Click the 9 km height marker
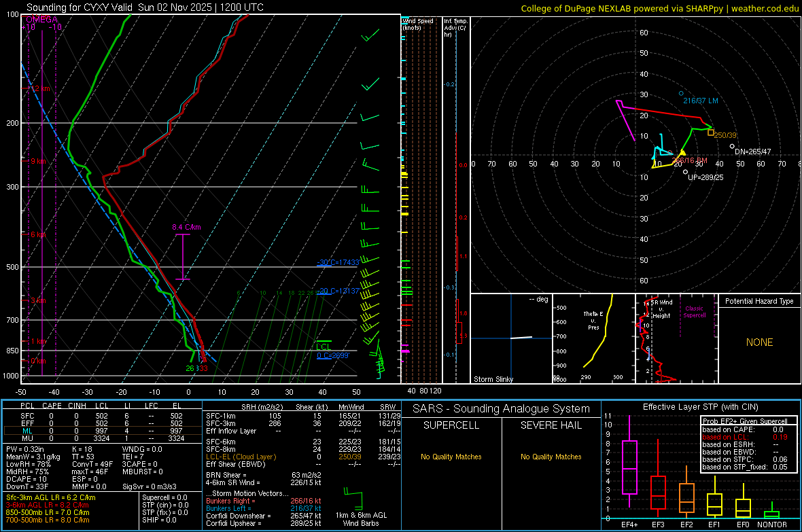Screen dimensions: 802x532 point(37,161)
